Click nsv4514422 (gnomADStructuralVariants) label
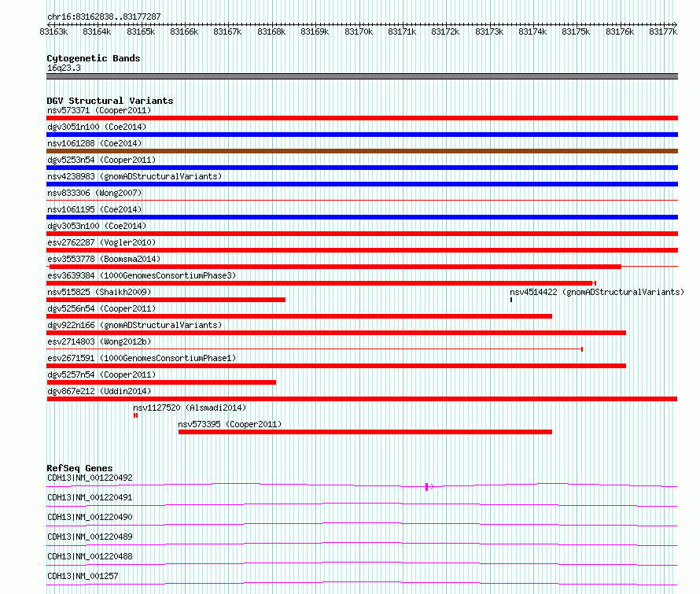This screenshot has width=700, height=594. (x=597, y=292)
